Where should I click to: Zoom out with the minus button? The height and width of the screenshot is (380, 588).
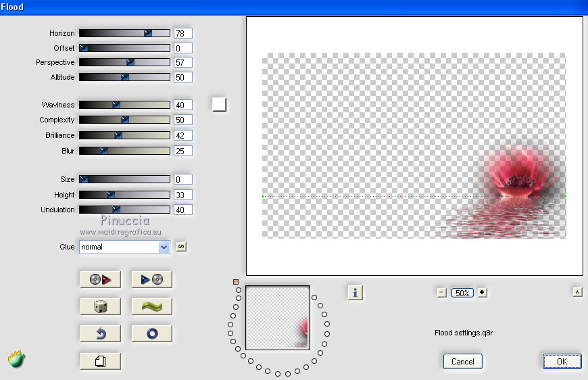click(x=442, y=293)
